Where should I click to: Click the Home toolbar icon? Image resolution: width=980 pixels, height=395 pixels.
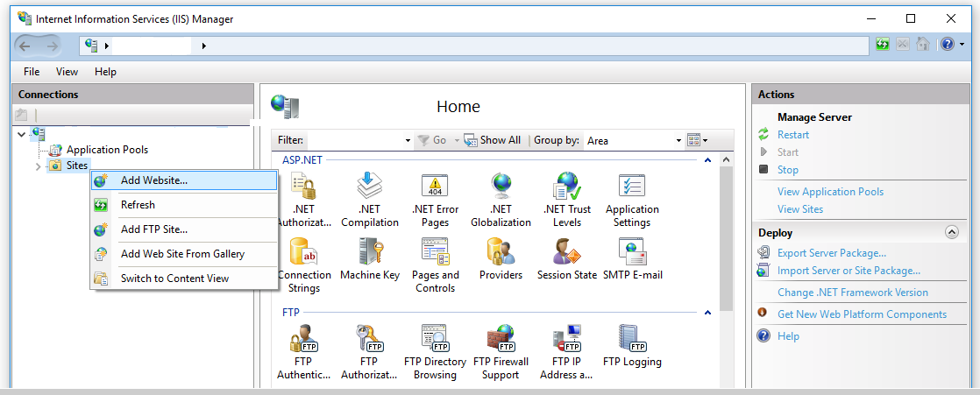922,45
